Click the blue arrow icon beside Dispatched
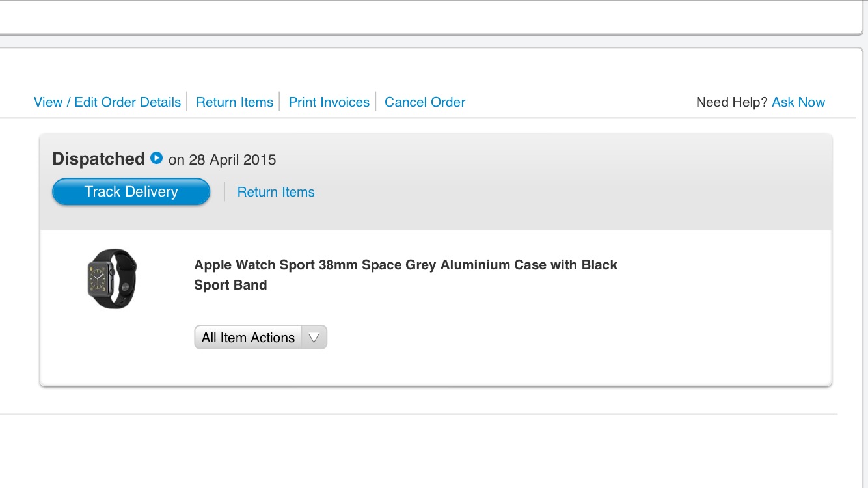Viewport: 868px width, 488px height. coord(156,158)
